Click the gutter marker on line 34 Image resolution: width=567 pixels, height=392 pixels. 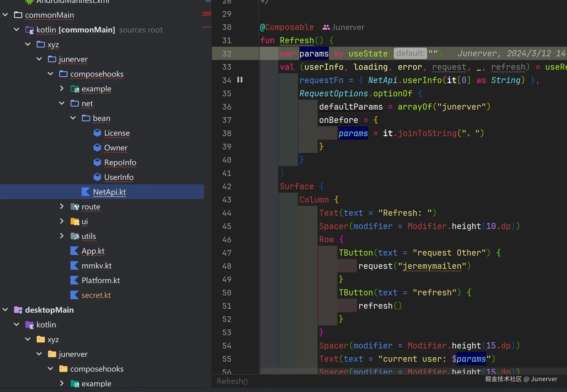240,80
